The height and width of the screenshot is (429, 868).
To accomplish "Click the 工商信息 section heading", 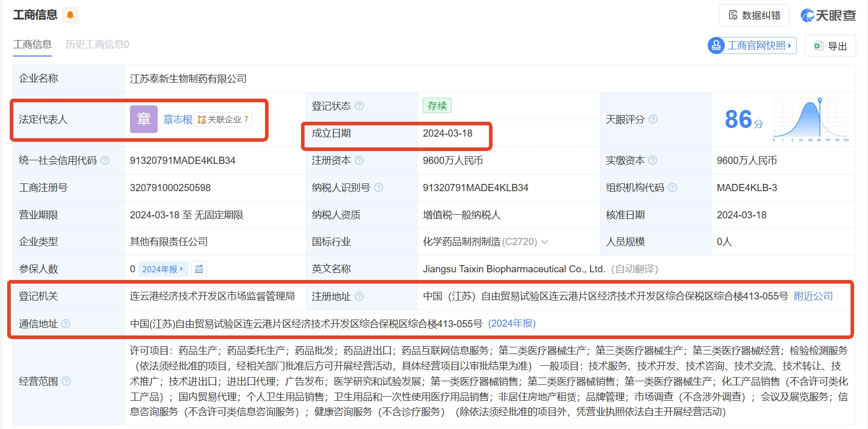I will pyautogui.click(x=35, y=15).
